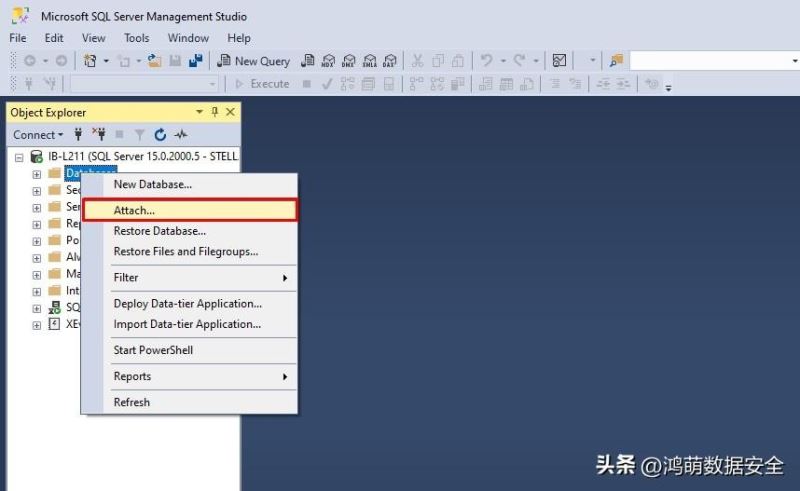800x491 pixels.
Task: Close the Object Explorer panel
Action: [x=231, y=112]
